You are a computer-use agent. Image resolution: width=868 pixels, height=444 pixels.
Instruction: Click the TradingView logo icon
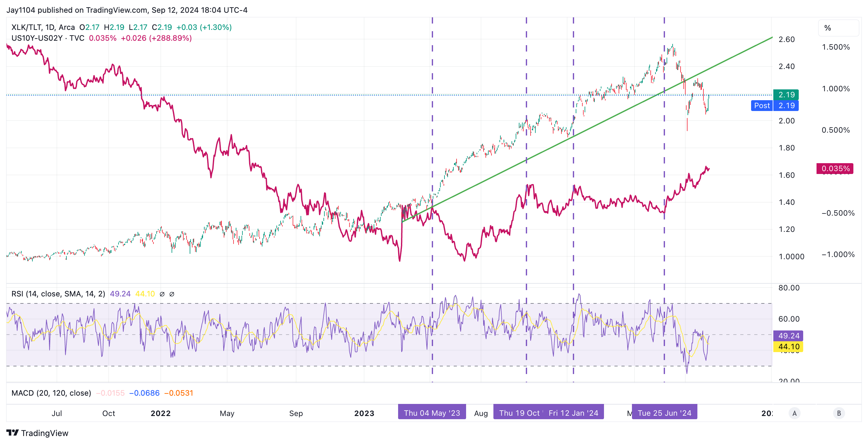click(12, 433)
